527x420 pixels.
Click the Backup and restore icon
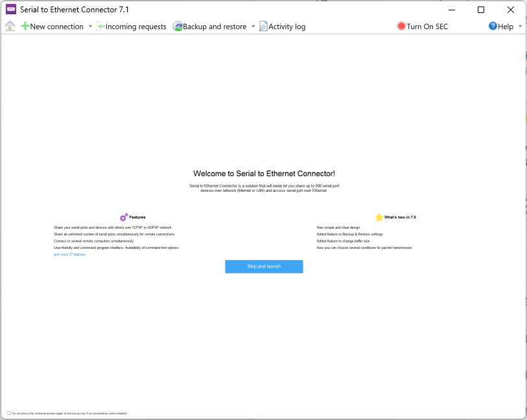coord(177,26)
